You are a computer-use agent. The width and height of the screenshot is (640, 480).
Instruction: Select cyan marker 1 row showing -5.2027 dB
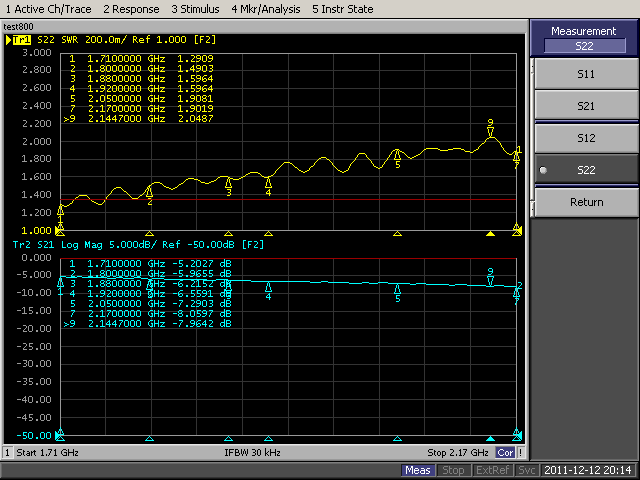[150, 263]
